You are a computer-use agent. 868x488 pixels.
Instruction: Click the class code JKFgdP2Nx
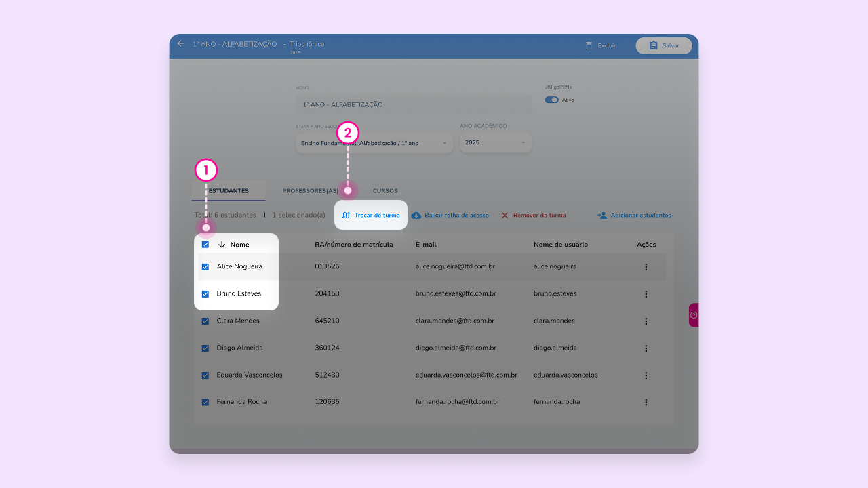558,87
